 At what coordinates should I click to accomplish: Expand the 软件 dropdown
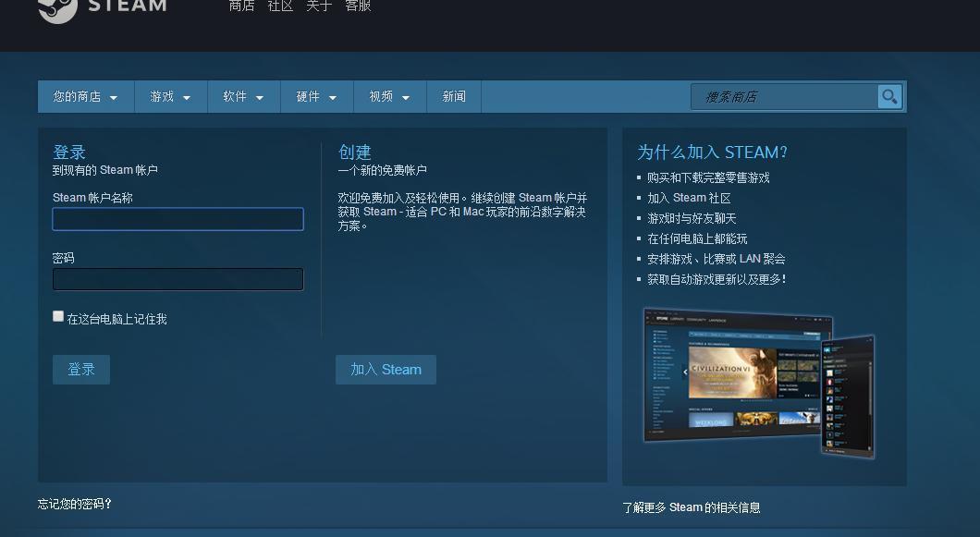point(243,96)
